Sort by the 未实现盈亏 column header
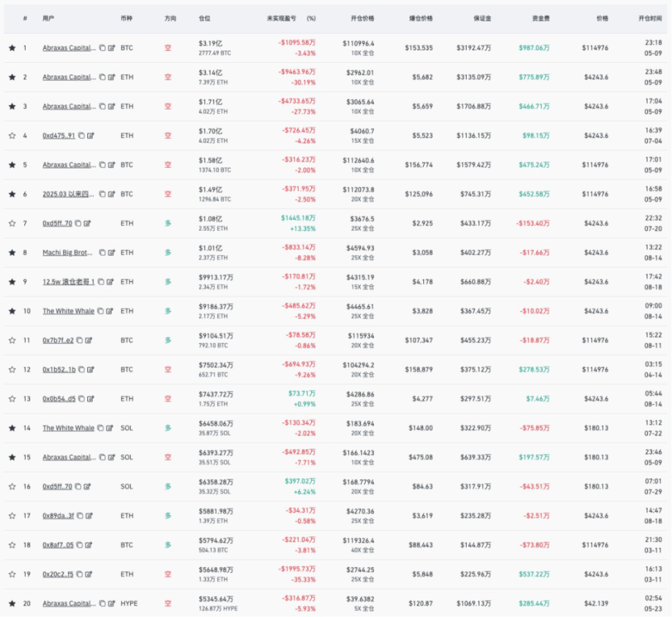The height and width of the screenshot is (617, 672). coord(283,18)
